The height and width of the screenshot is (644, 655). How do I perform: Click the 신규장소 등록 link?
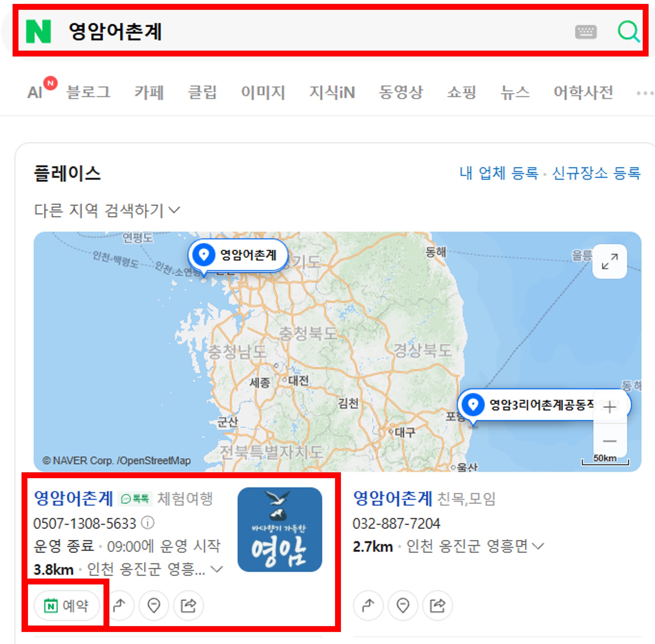pos(596,173)
